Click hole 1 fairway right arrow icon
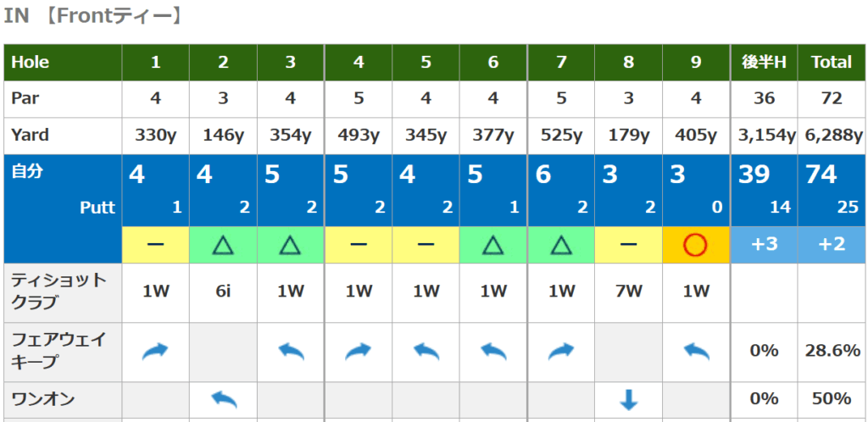 click(155, 350)
